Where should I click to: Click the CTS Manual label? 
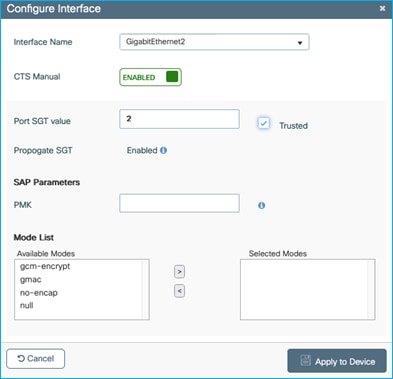[37, 77]
